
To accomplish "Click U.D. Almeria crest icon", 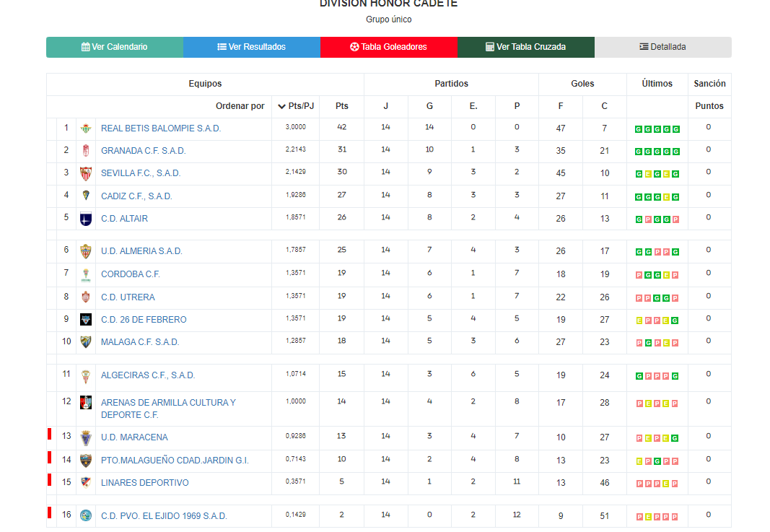I will [x=86, y=251].
